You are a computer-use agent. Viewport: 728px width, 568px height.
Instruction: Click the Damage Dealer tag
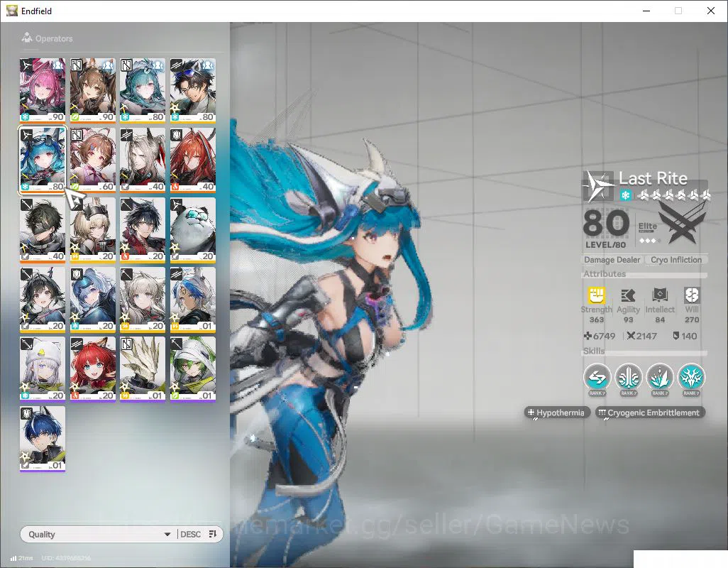click(612, 260)
